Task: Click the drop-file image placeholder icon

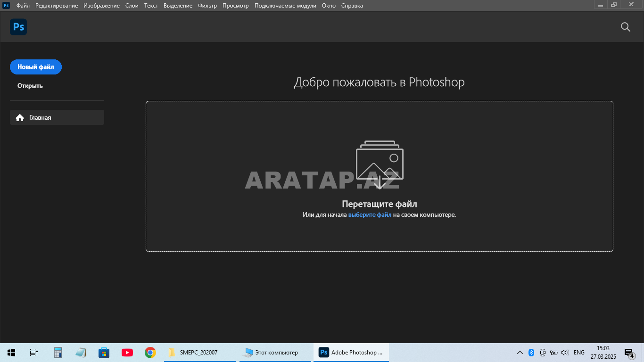Action: (x=380, y=165)
